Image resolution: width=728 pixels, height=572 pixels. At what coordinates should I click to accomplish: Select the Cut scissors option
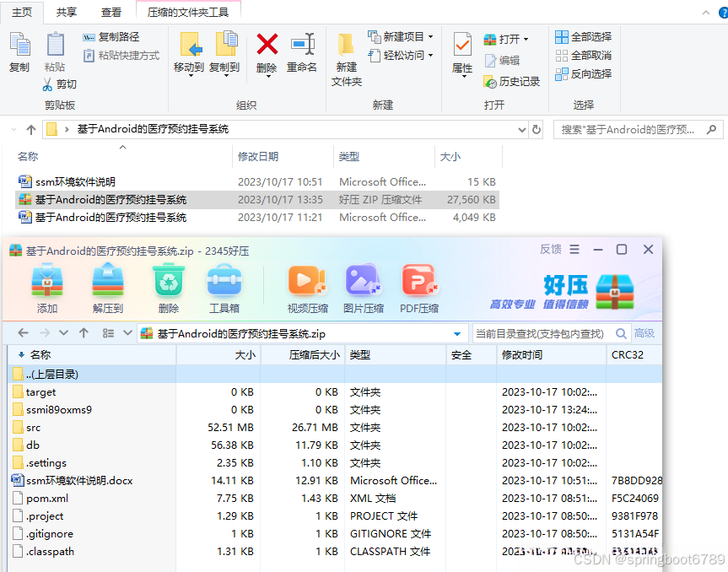(59, 84)
